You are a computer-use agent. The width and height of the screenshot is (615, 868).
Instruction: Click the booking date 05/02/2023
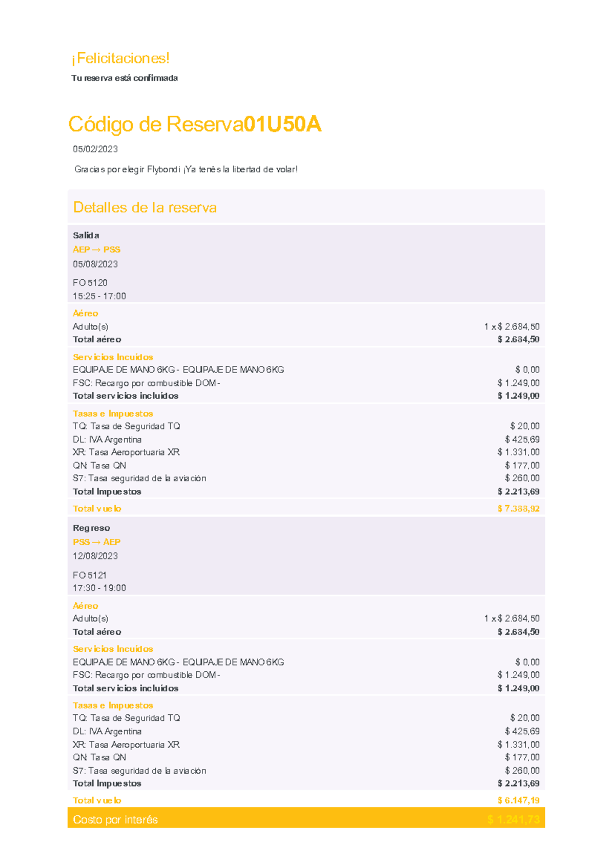point(95,149)
